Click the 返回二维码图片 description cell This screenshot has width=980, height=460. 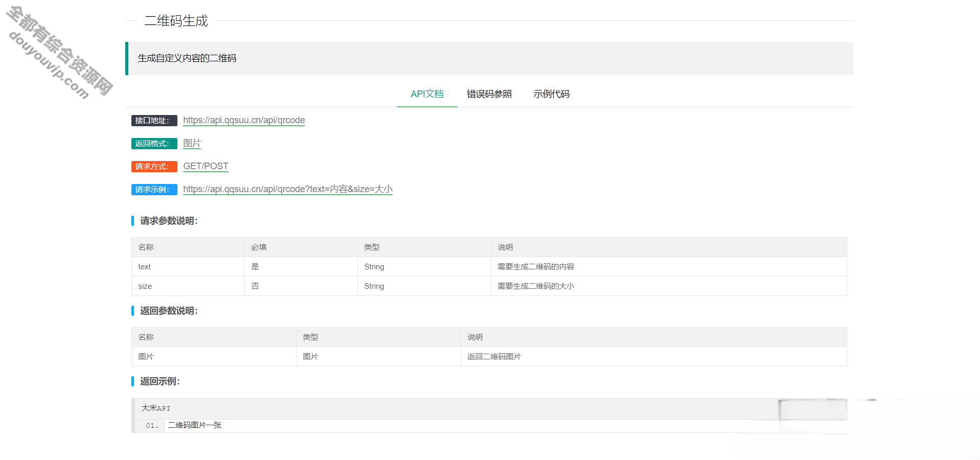coord(654,357)
